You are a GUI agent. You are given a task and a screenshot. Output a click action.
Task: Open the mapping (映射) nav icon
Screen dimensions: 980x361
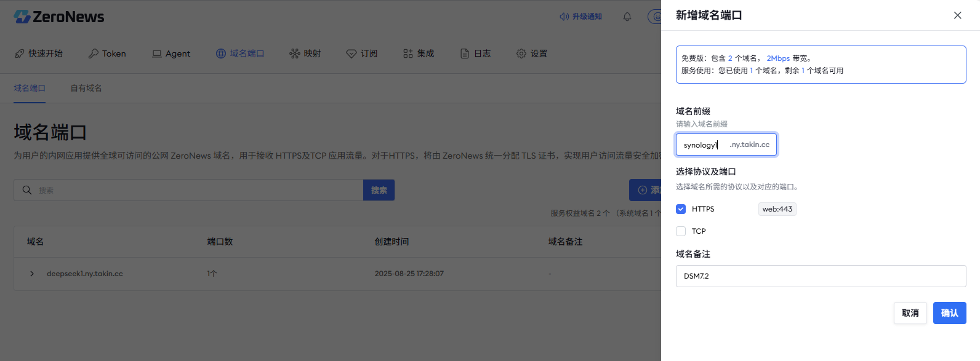[x=295, y=54]
